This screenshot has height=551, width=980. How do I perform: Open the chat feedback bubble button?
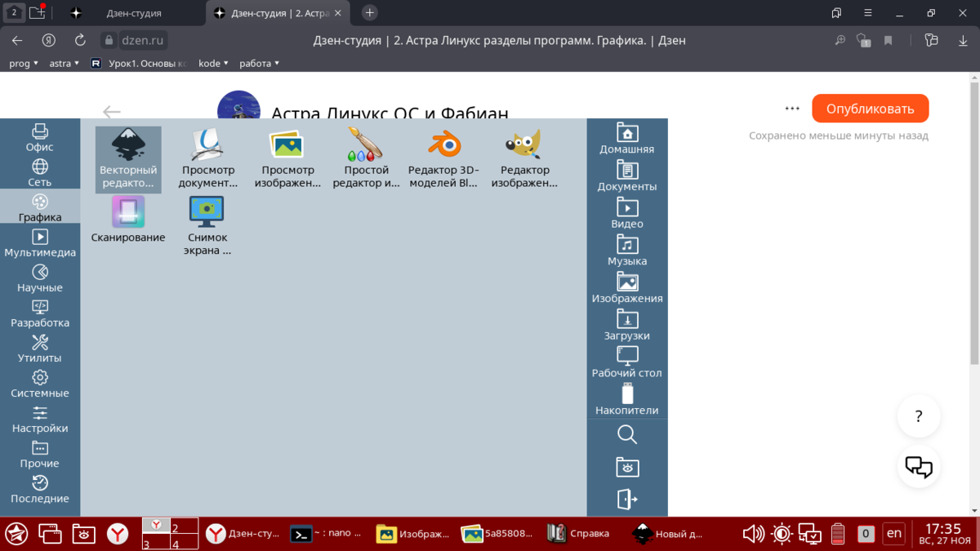coord(919,467)
